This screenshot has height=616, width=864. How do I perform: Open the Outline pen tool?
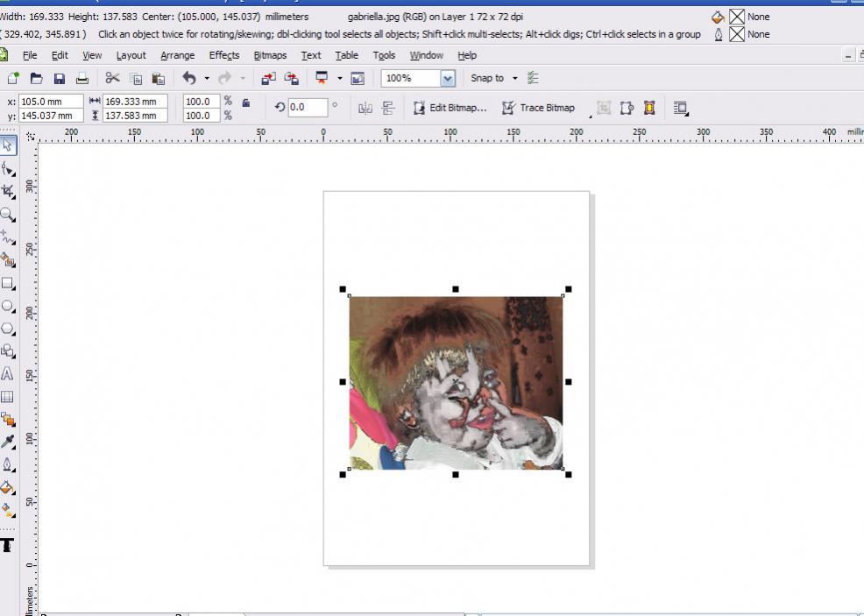(8, 464)
